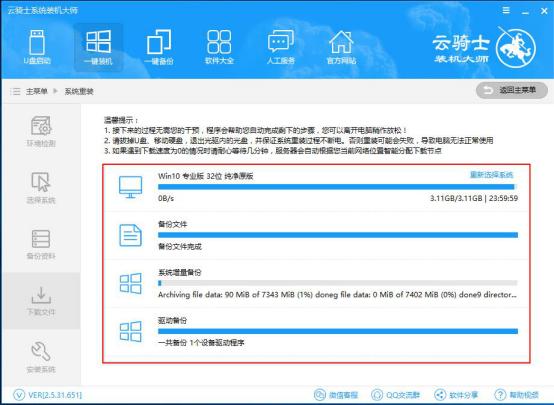Click 主菜单 breadcrumb
Viewport: 554px width, 405px height.
(36, 92)
